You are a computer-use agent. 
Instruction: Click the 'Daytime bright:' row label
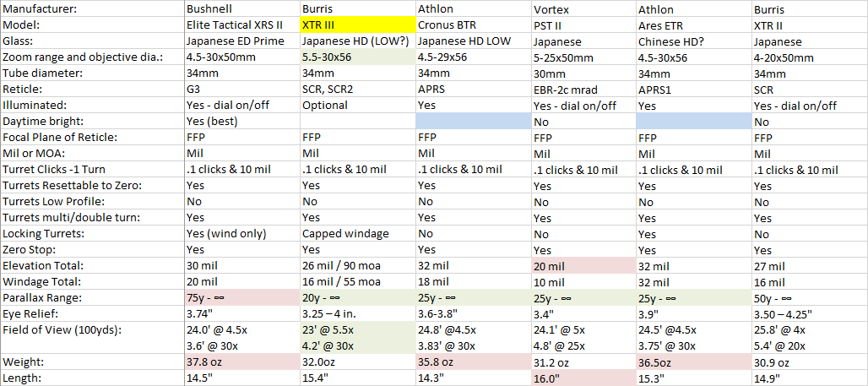point(92,121)
